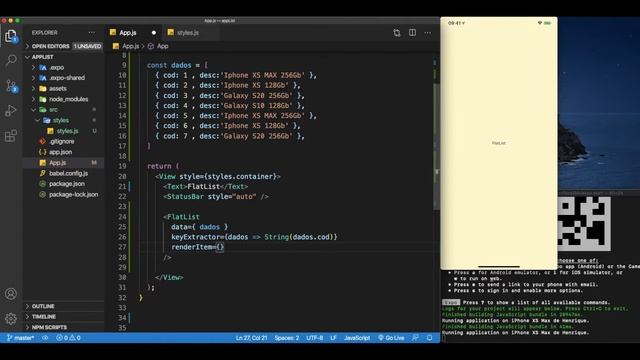Open the Explorer view in activity bar

(11, 36)
